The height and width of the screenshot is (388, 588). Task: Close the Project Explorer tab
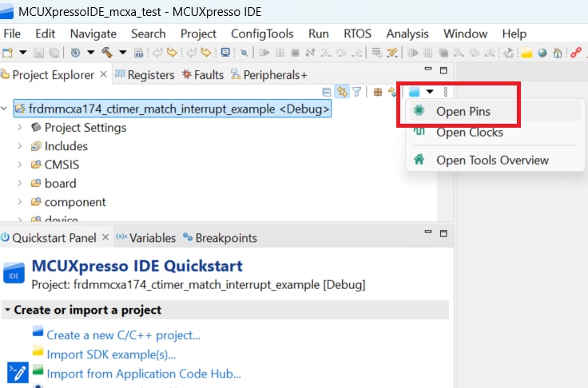pyautogui.click(x=104, y=74)
